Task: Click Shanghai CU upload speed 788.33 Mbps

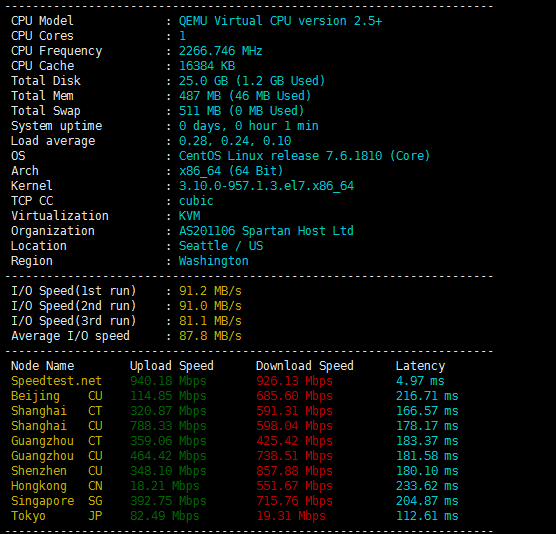Action: tap(168, 426)
